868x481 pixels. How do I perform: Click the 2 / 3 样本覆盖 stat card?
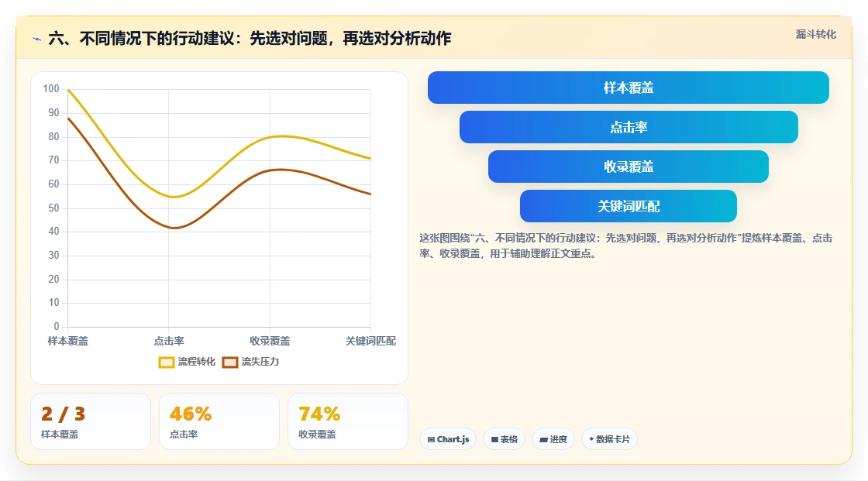pyautogui.click(x=91, y=421)
